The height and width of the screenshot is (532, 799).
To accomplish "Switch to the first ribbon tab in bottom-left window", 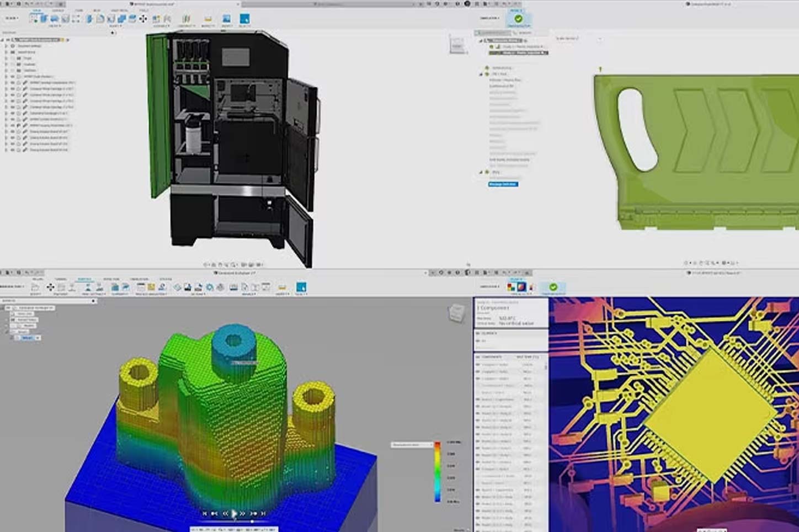I will pyautogui.click(x=38, y=279).
